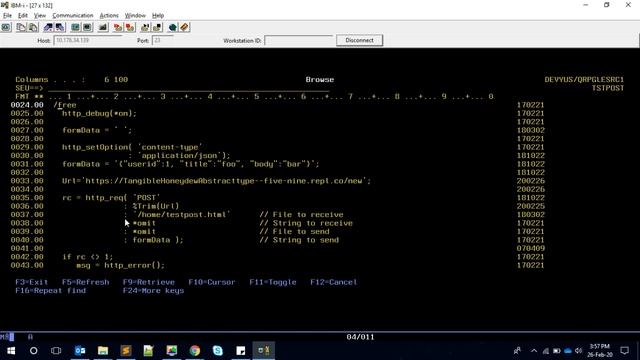Click the Copy toolbar icon

[x=21, y=27]
